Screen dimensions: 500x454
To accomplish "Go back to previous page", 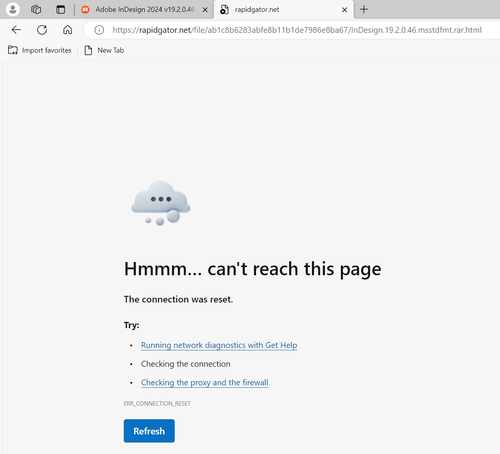I will 16,30.
